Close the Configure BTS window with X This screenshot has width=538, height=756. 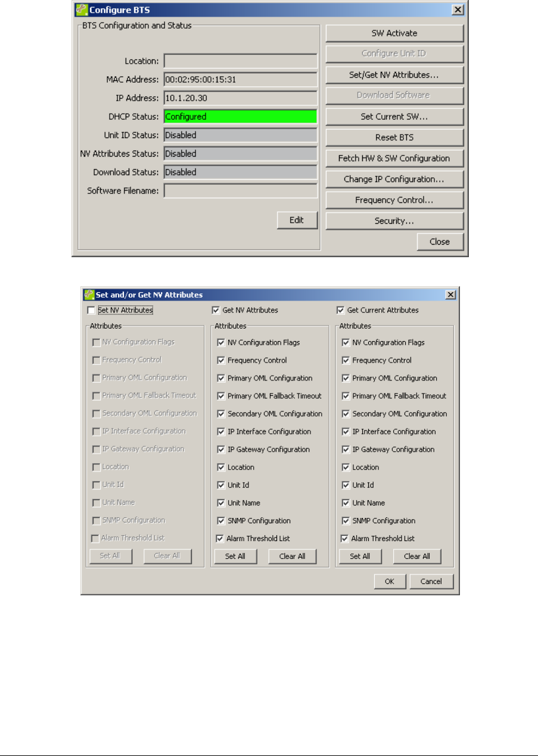click(x=458, y=10)
